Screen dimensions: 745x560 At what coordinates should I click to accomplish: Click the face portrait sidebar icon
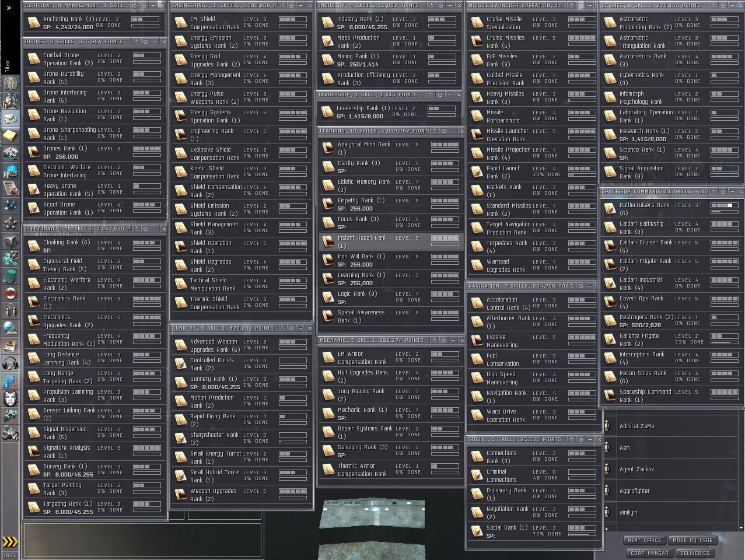(11, 397)
